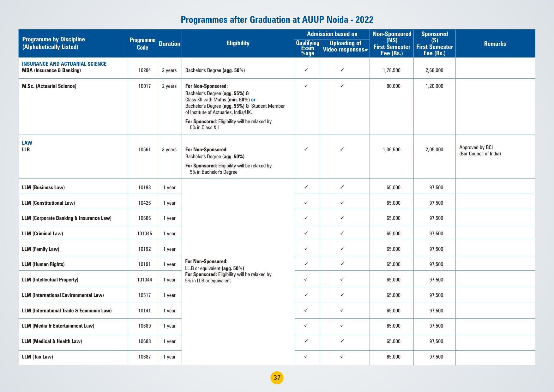554x392 pixels.
Task: Click the "3 years" duration cell
Action: [x=169, y=149]
